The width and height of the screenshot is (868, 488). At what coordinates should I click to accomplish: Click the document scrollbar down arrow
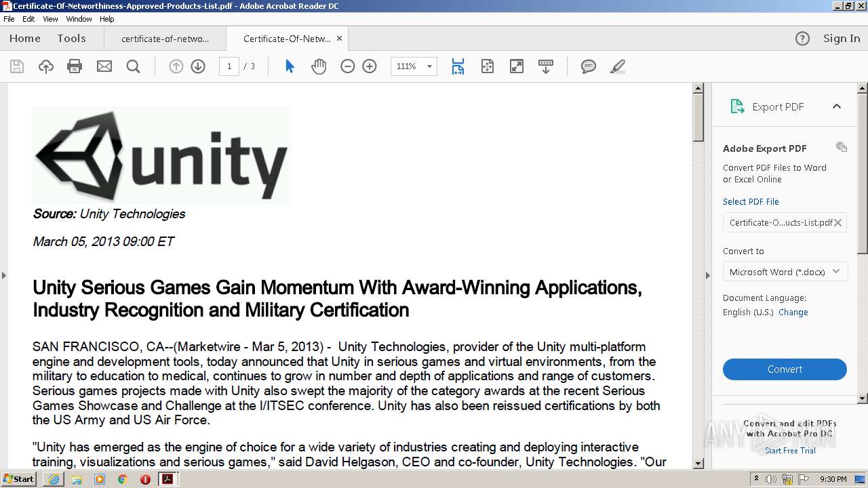pyautogui.click(x=698, y=464)
